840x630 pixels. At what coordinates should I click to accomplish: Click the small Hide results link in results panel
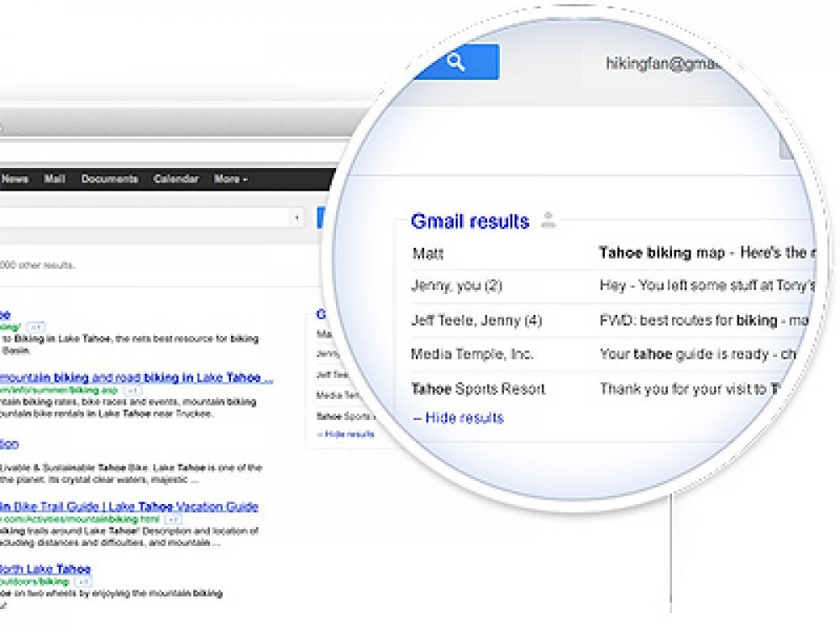coord(345,434)
